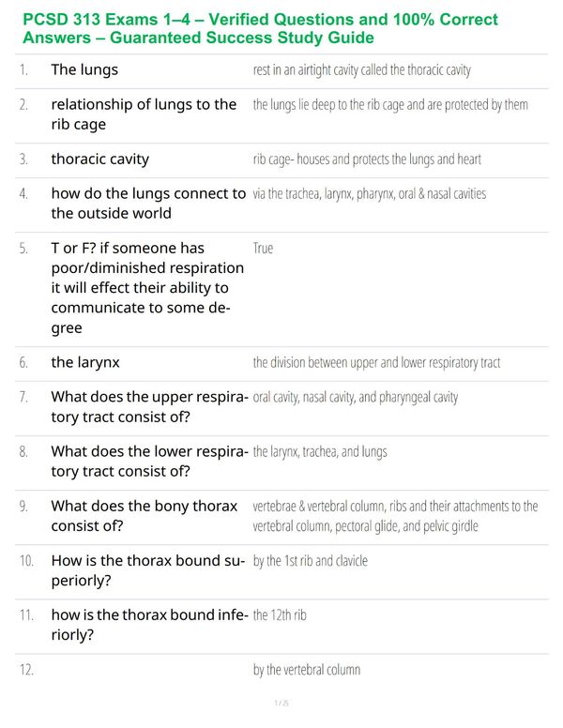Select question 'how do the lungs connect'
This screenshot has width=563, height=728.
click(x=148, y=204)
